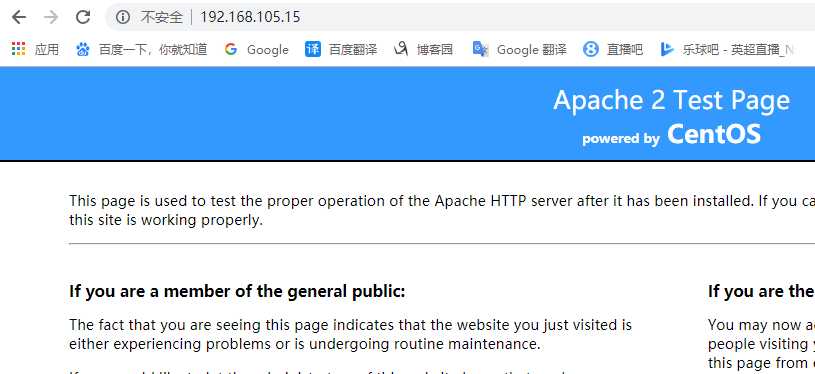Click the 乐球吧 icon bookmark

(667, 49)
